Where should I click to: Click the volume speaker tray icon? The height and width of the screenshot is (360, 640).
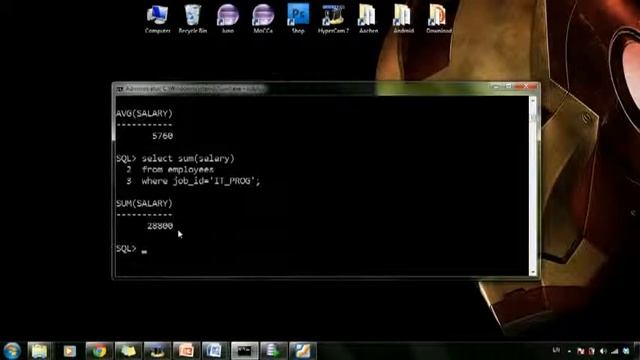(x=603, y=351)
